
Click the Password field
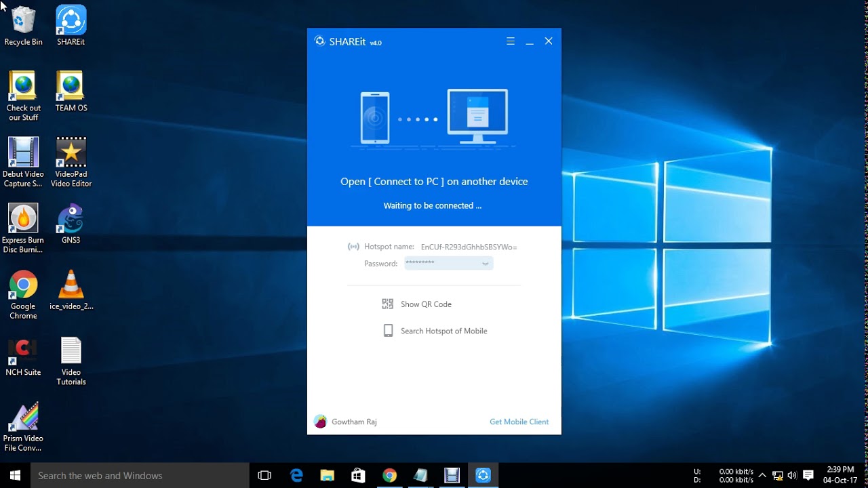click(x=449, y=264)
